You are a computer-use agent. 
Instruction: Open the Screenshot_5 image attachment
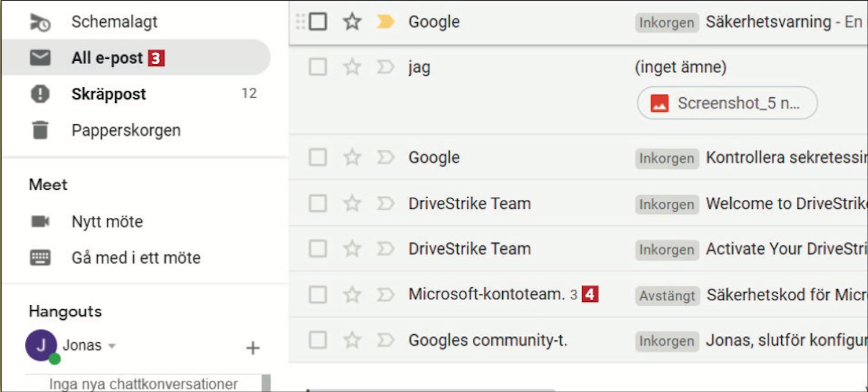click(x=727, y=103)
